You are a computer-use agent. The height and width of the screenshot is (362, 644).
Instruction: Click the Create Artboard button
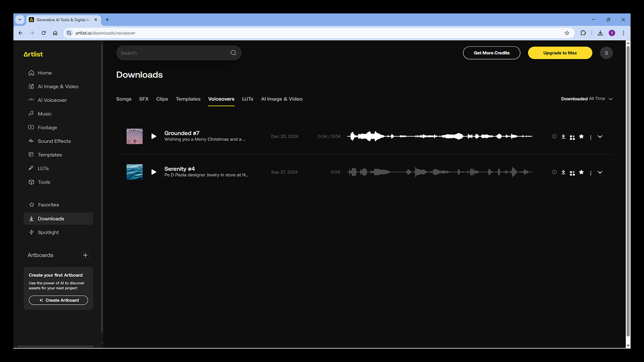(x=58, y=300)
